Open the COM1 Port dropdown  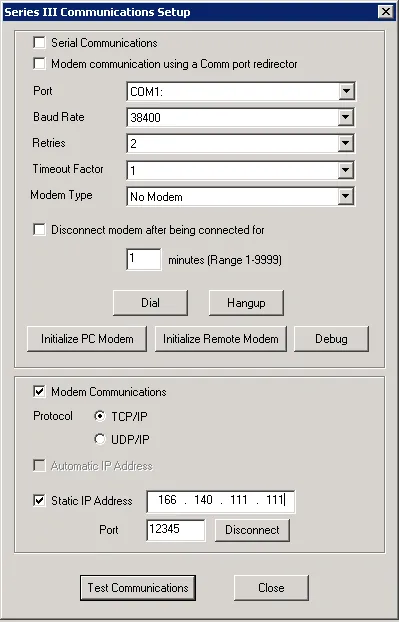pos(346,92)
